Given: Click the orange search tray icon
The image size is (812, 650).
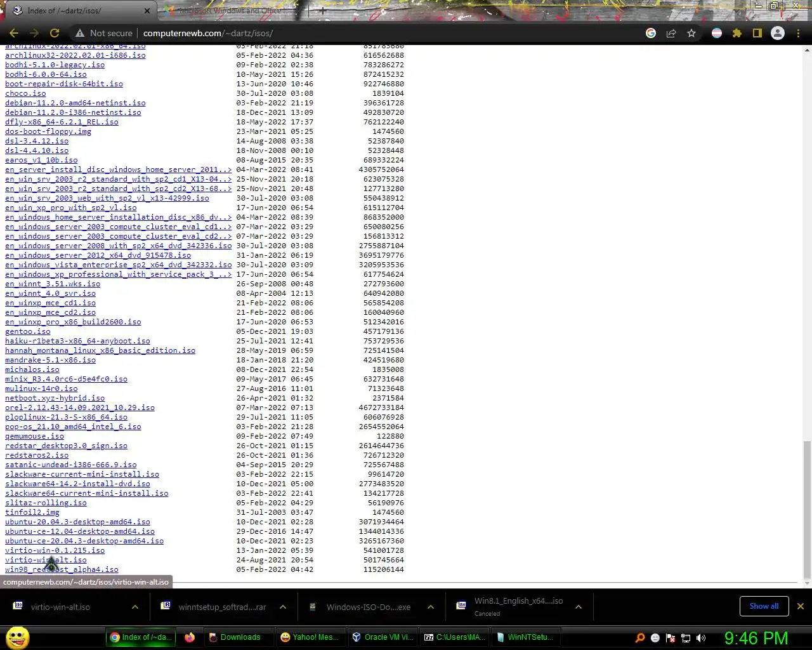Looking at the screenshot, I should [x=639, y=638].
